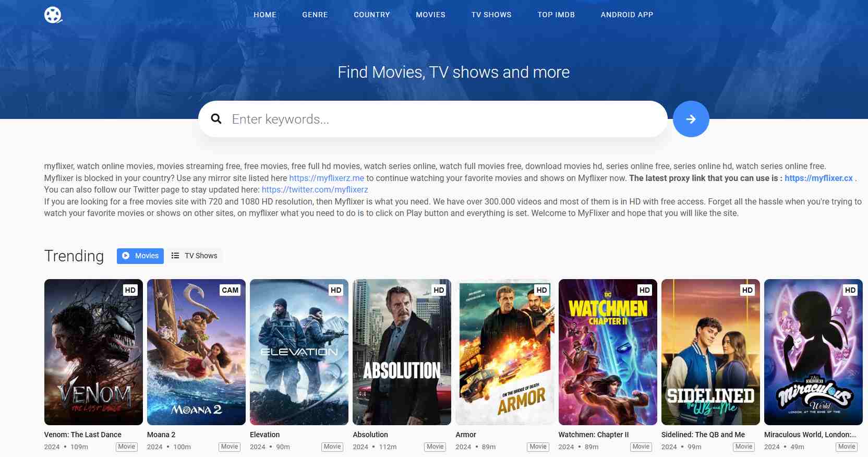
Task: Click the Trending section heading
Action: pyautogui.click(x=74, y=256)
